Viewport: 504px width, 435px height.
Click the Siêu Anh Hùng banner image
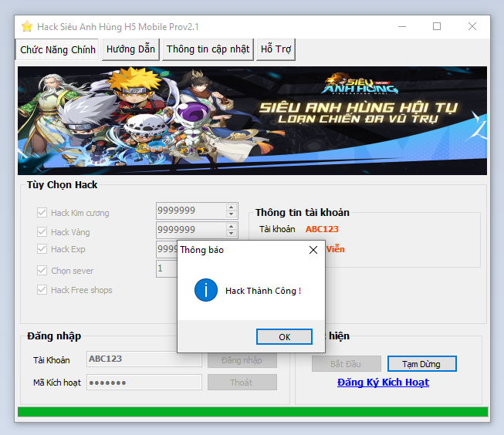pos(252,121)
